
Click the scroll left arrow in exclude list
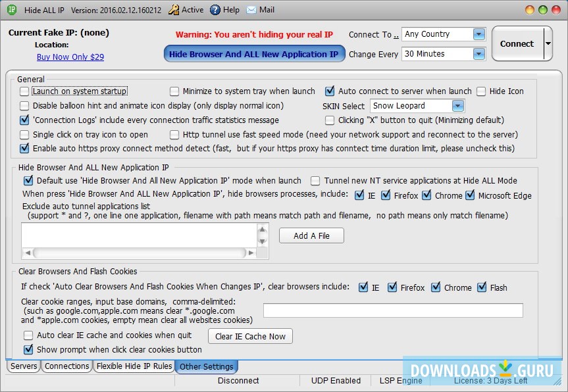[x=28, y=253]
